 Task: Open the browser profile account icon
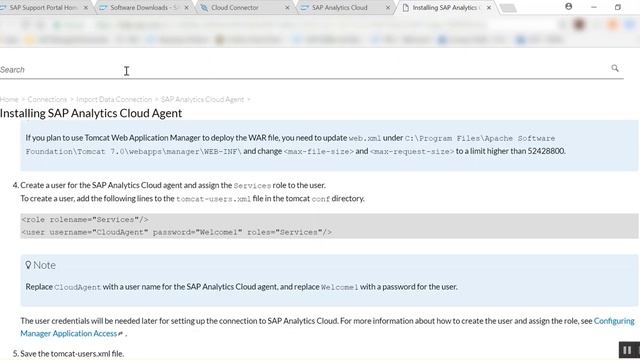coord(569,7)
